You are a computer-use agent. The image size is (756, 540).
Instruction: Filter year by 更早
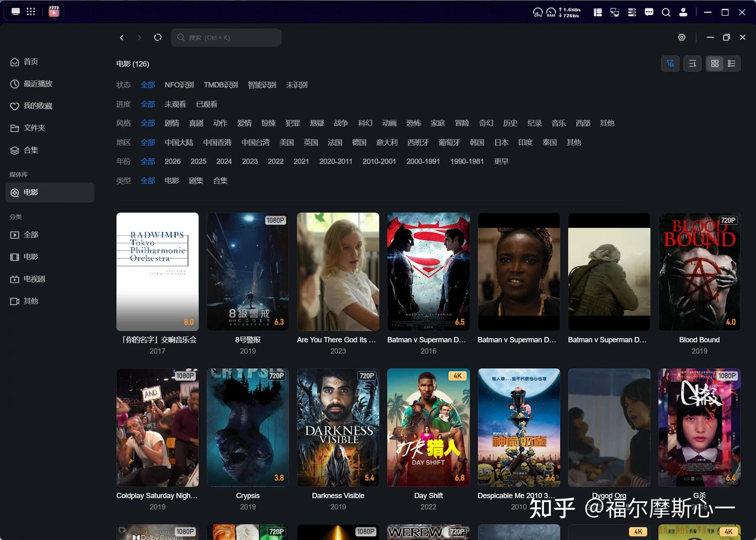pyautogui.click(x=501, y=162)
